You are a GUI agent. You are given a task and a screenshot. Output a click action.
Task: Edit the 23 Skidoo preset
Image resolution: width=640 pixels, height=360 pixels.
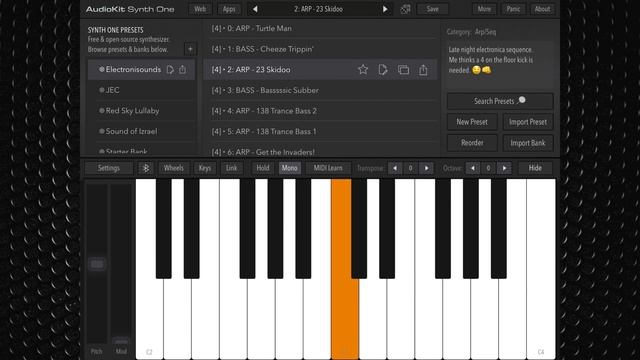click(x=383, y=70)
